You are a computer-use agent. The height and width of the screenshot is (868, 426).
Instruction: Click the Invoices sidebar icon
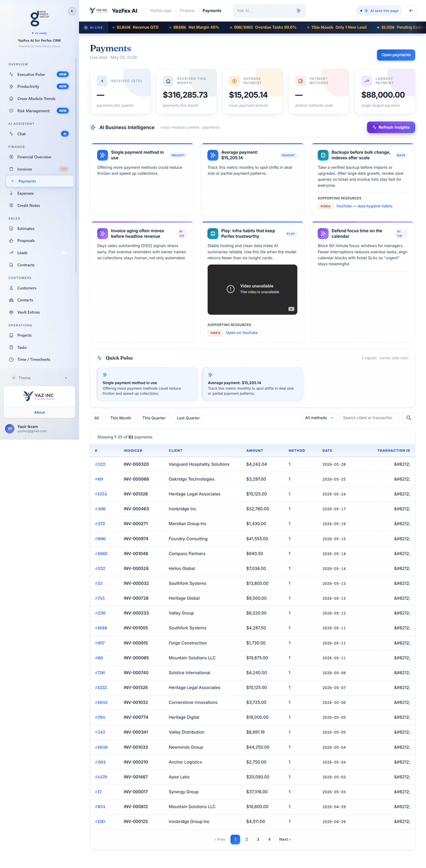[11, 169]
